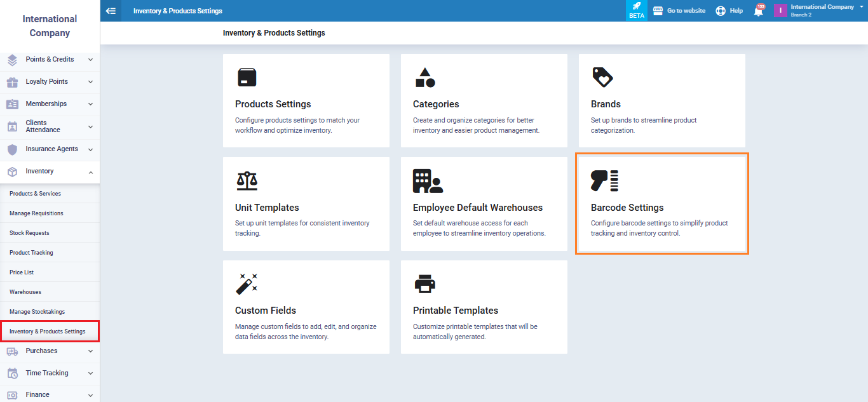Select Warehouses in the Inventory submenu
This screenshot has width=868, height=402.
25,292
